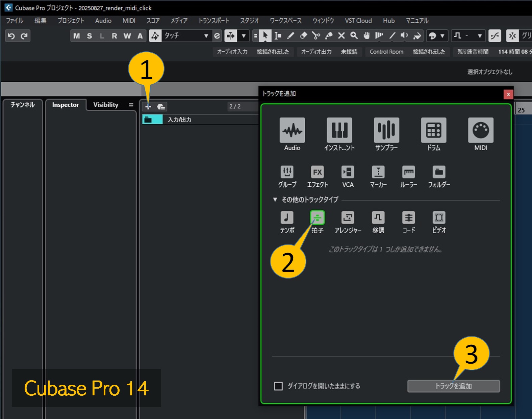This screenshot has height=419, width=532.
Task: Click the track presets icon beside Add Track
Action: click(161, 107)
